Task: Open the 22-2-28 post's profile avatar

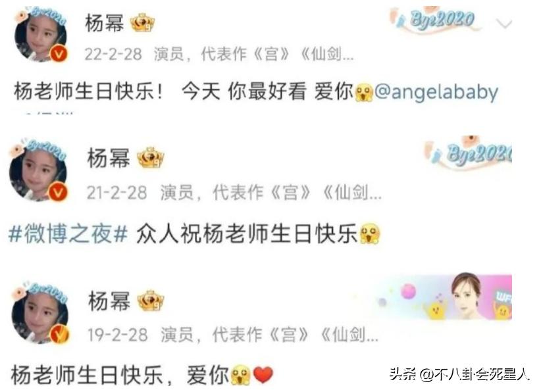Action: tap(41, 34)
